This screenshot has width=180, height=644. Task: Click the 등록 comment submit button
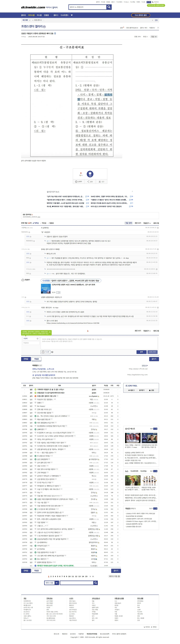pyautogui.click(x=142, y=352)
